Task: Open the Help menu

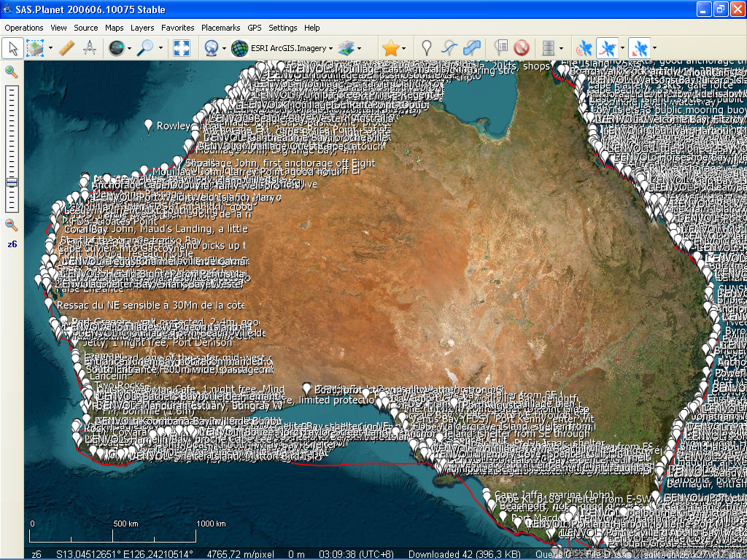Action: (x=312, y=28)
